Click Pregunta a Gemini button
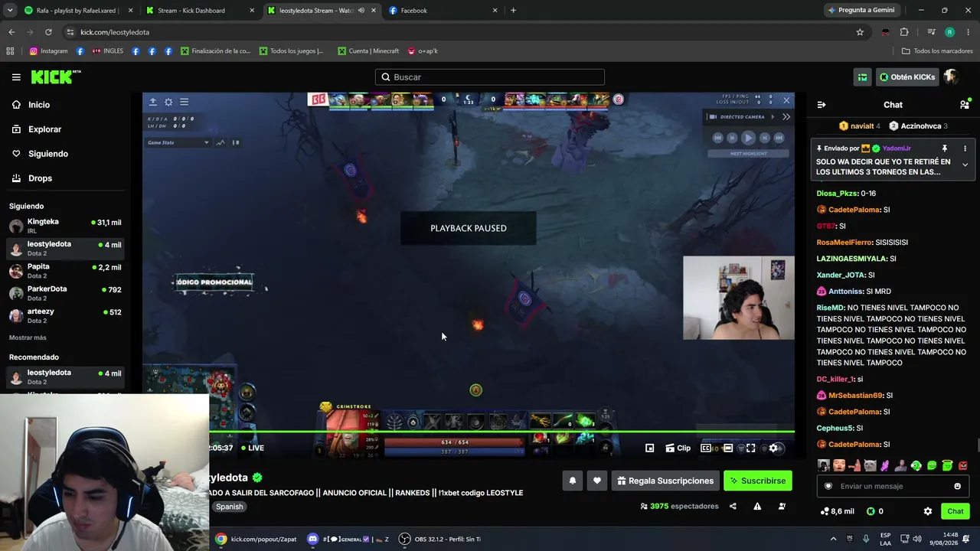This screenshot has height=551, width=980. tap(861, 11)
